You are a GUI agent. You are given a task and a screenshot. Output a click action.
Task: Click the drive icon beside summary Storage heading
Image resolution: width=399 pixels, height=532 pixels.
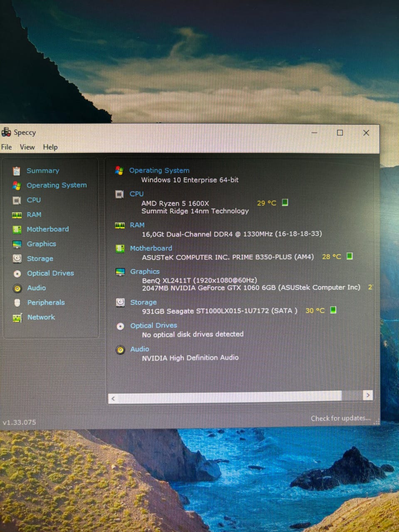point(121,303)
